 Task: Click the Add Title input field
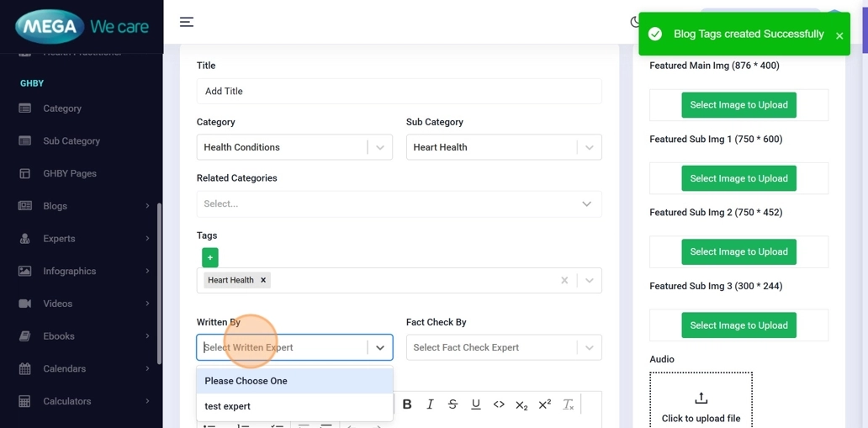(x=399, y=91)
